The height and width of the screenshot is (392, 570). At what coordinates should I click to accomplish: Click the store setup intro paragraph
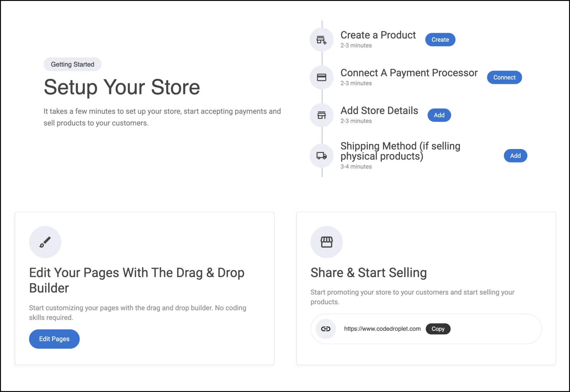click(162, 117)
